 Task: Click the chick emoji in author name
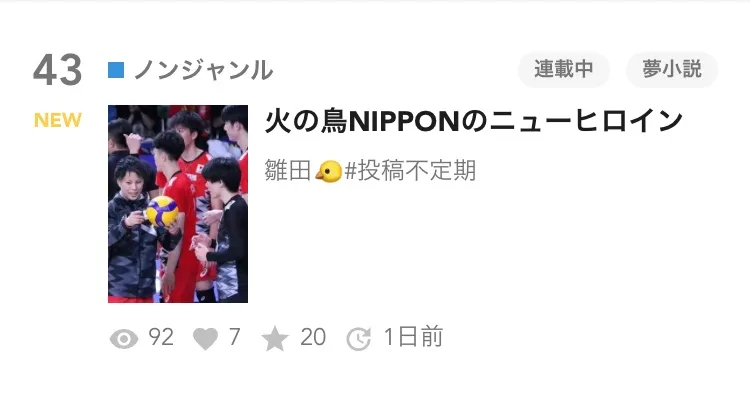[x=329, y=171]
